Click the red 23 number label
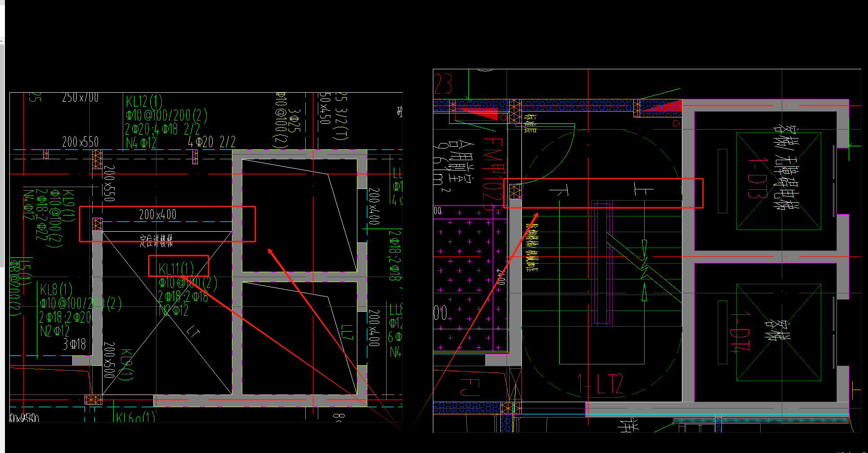Image resolution: width=868 pixels, height=453 pixels. coord(443,84)
